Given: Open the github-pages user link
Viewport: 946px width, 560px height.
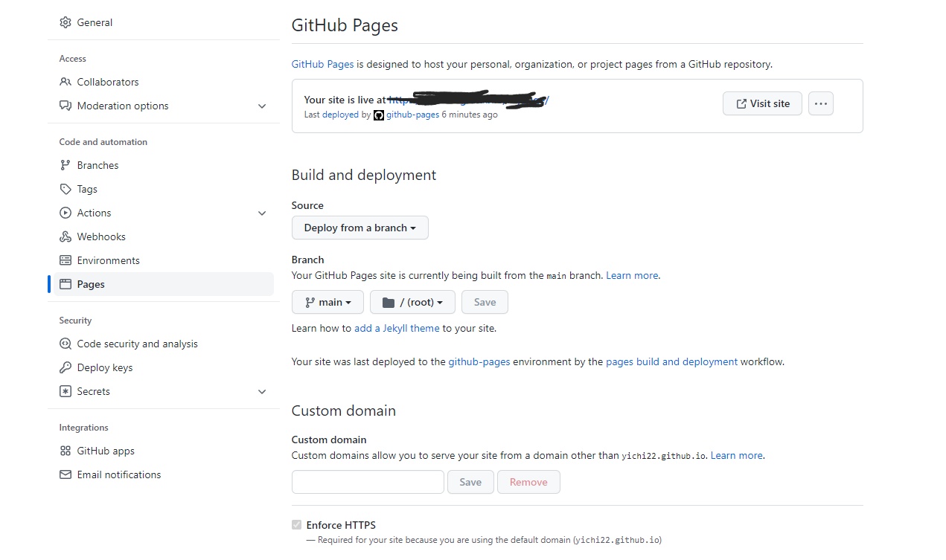Looking at the screenshot, I should pos(412,115).
